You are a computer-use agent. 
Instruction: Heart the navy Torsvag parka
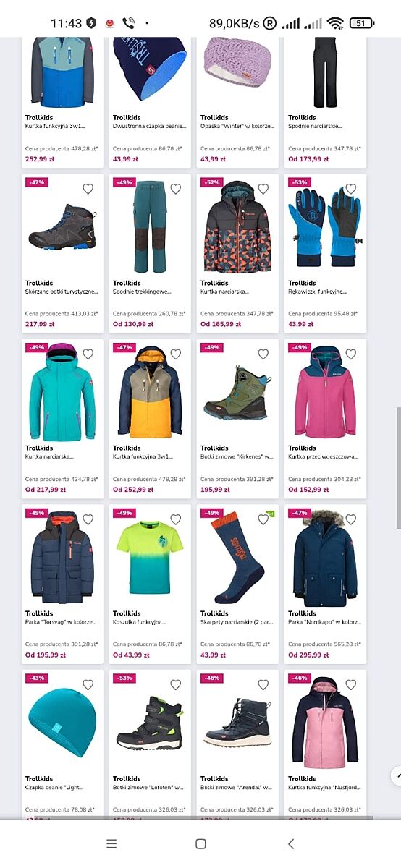[x=88, y=519]
